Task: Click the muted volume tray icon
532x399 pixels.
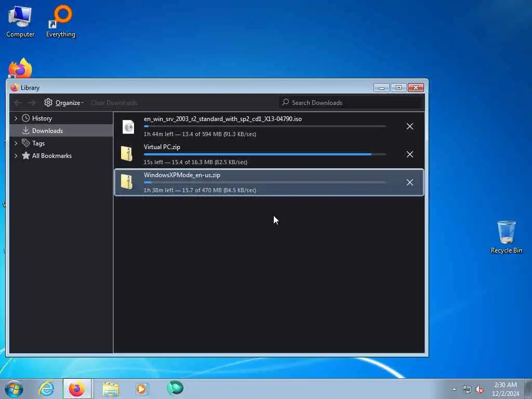Action: pyautogui.click(x=480, y=390)
